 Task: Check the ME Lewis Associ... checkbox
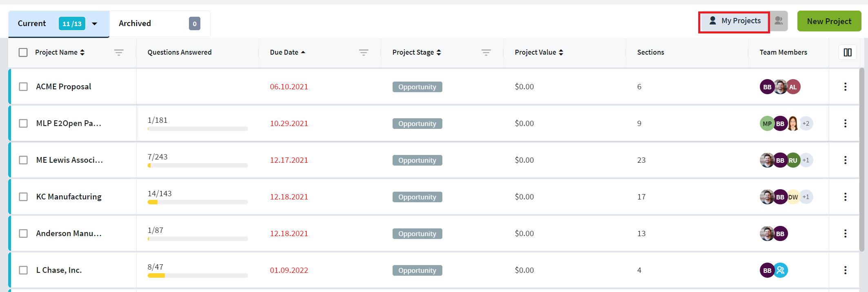[23, 160]
